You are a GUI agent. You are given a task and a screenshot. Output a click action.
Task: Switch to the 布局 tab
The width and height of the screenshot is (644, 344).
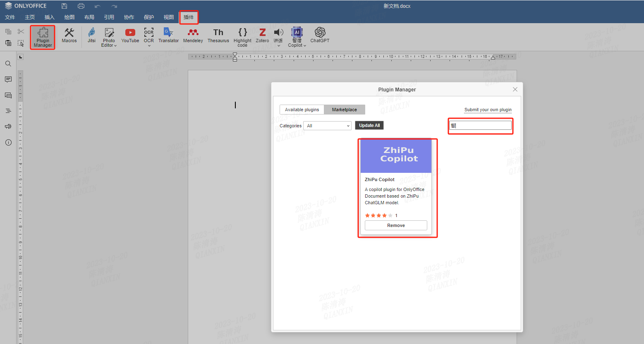89,17
